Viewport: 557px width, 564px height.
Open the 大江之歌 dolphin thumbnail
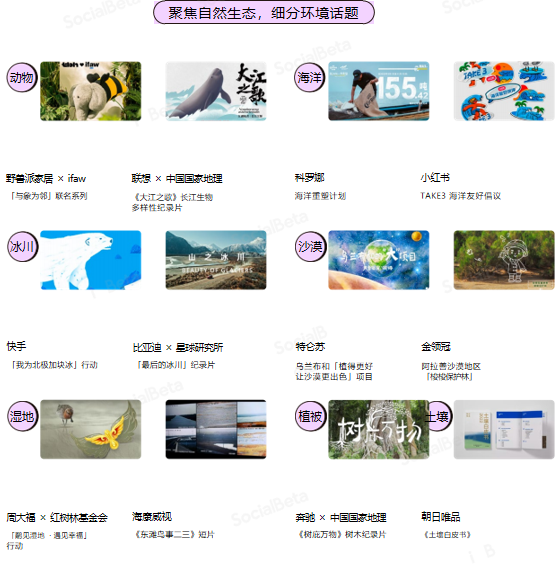pyautogui.click(x=216, y=91)
